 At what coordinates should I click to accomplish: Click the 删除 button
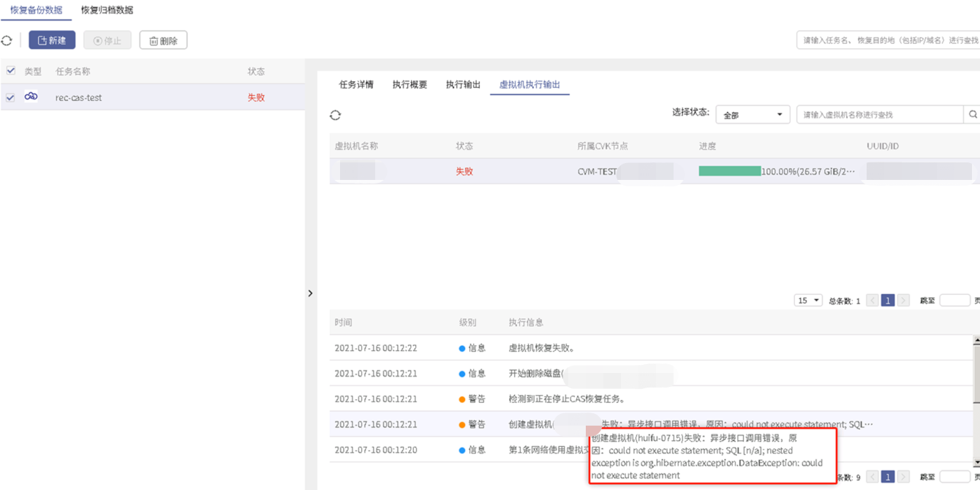[x=163, y=40]
